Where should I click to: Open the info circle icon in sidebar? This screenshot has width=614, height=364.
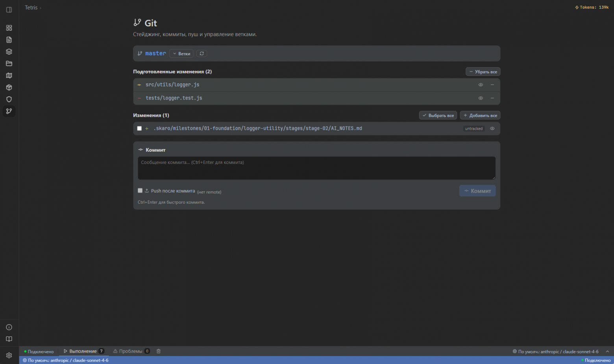9,327
